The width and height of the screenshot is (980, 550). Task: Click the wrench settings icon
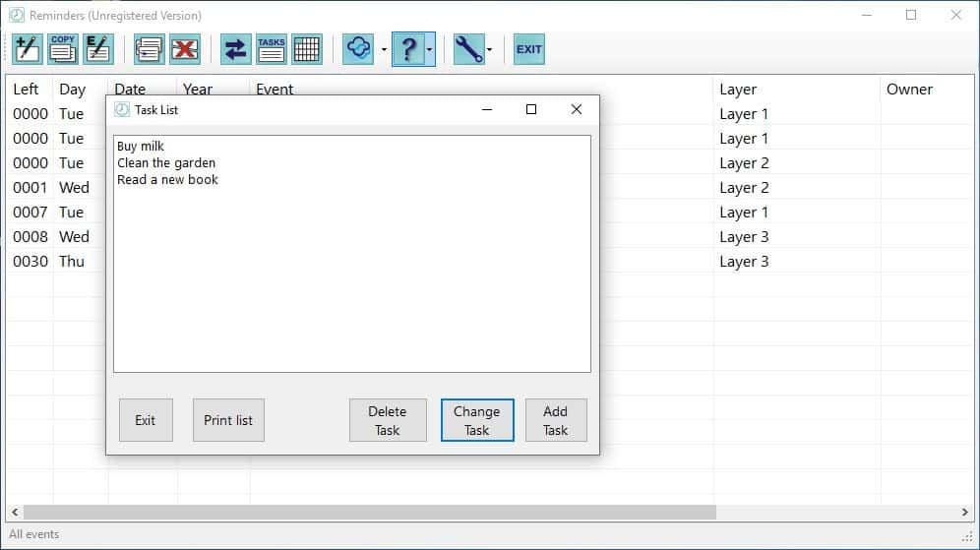(x=468, y=49)
